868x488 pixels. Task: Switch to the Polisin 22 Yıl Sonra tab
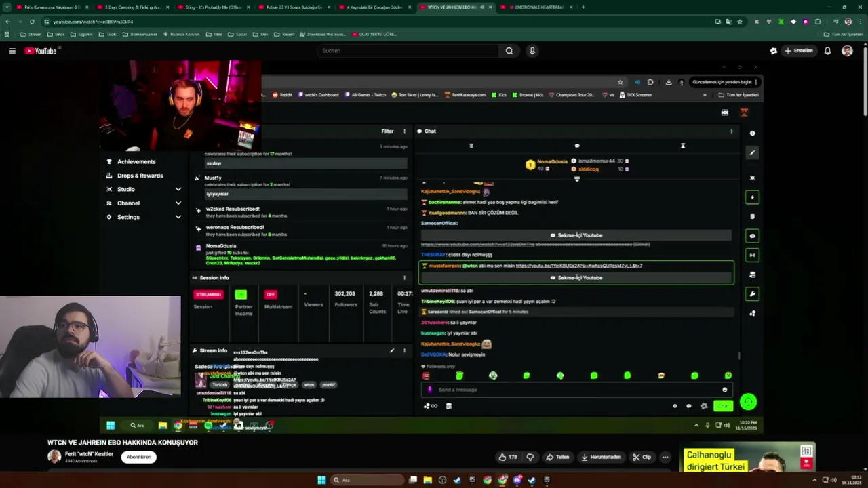tap(295, 7)
